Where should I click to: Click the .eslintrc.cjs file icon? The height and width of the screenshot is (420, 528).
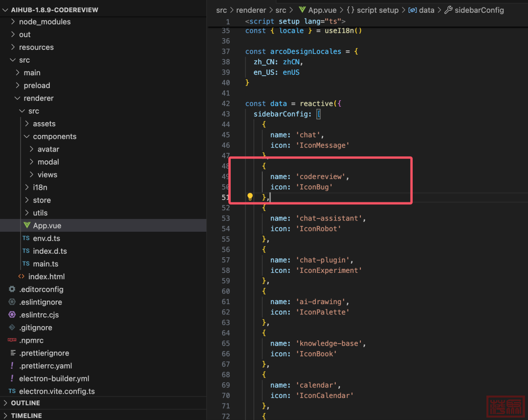[12, 315]
